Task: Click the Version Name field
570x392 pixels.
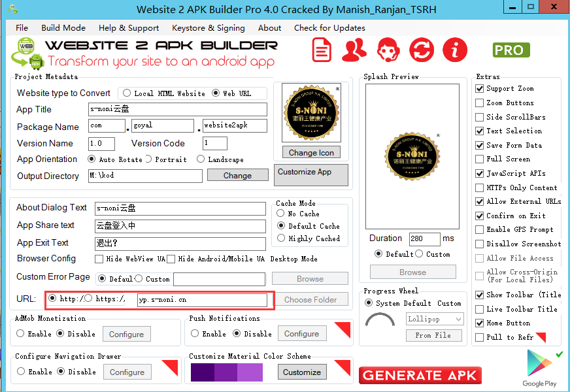Action: point(101,144)
